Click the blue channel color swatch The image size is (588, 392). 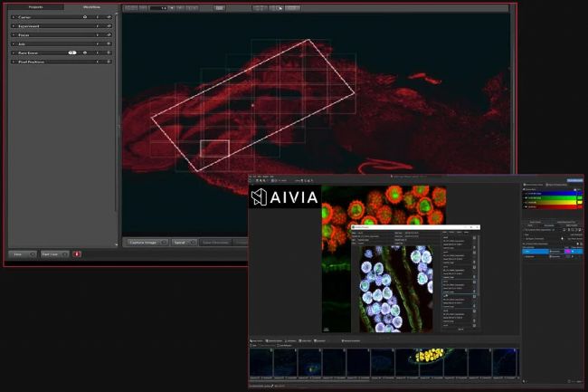pyautogui.click(x=580, y=194)
